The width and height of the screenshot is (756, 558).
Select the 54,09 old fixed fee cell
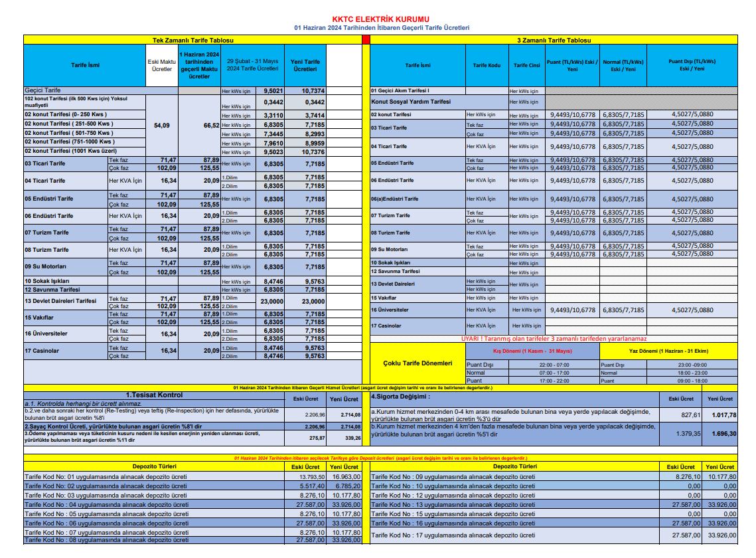click(x=161, y=124)
